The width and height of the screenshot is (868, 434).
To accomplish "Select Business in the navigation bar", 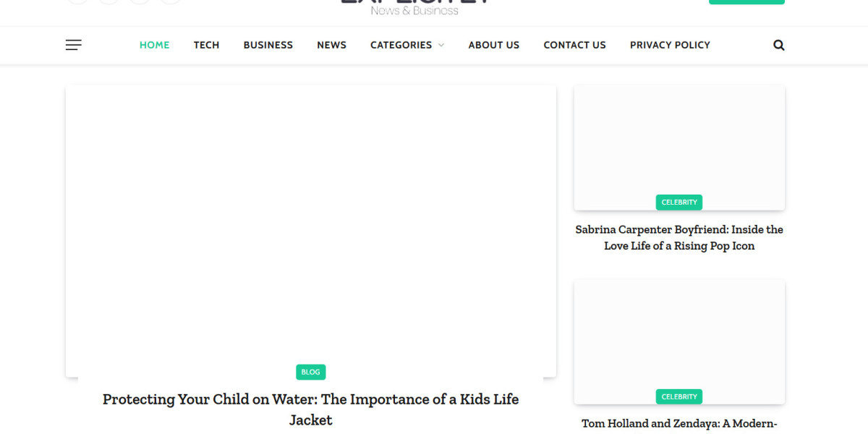I will coord(268,45).
